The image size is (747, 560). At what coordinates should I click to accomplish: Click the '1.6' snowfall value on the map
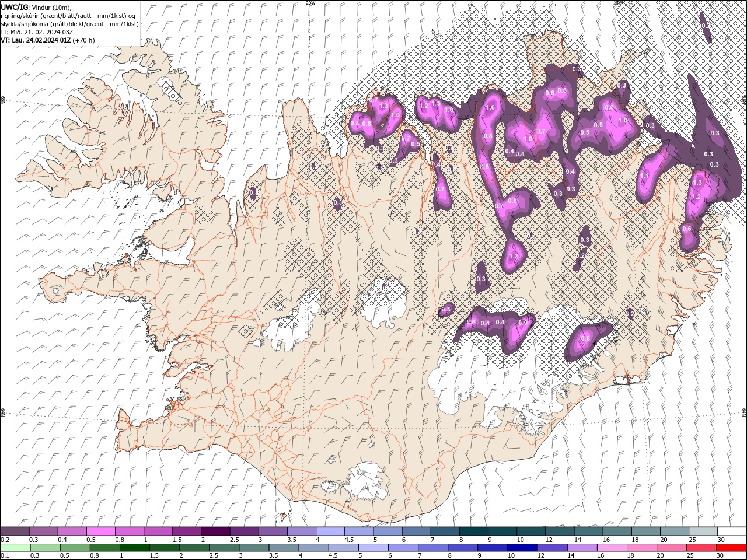(490, 107)
